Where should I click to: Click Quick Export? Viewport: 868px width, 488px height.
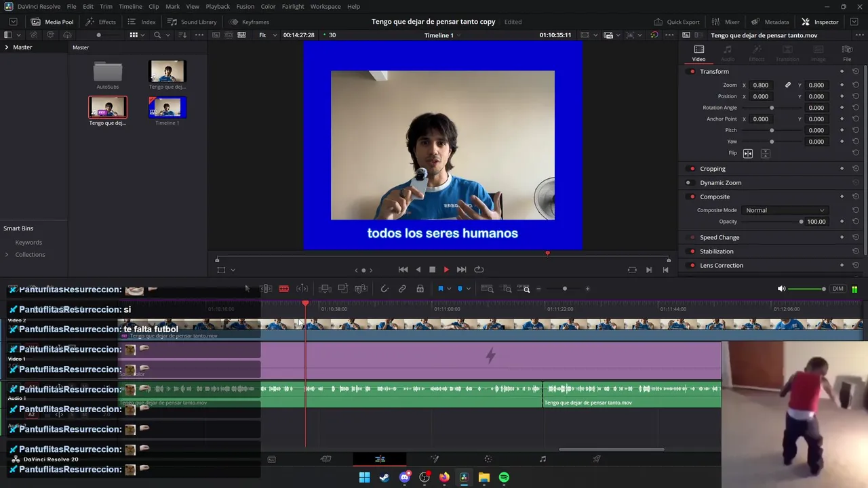pyautogui.click(x=676, y=22)
